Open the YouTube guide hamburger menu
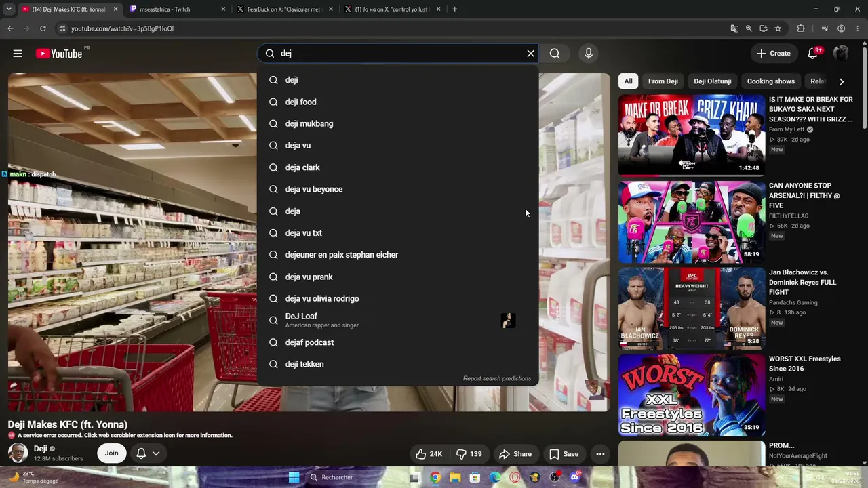Image resolution: width=868 pixels, height=488 pixels. (18, 54)
